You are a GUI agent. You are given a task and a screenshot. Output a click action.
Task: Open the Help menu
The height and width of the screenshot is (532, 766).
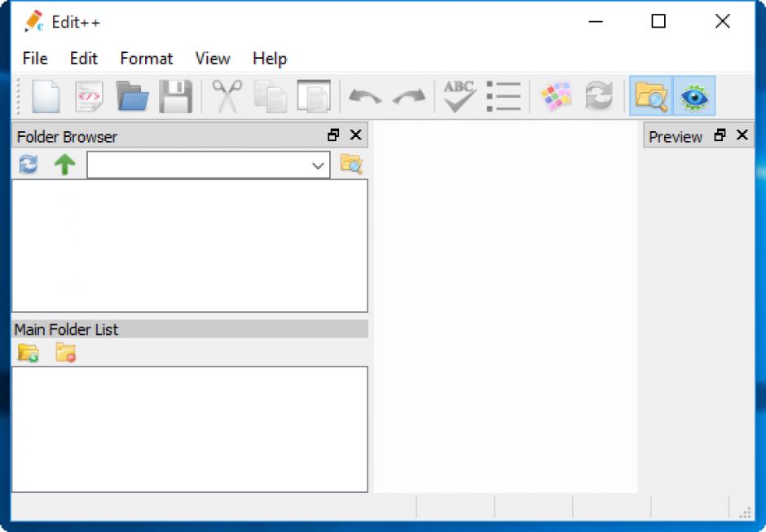[270, 59]
